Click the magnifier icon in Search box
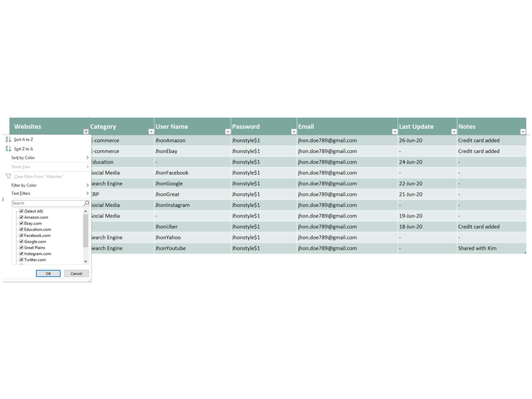 click(86, 203)
